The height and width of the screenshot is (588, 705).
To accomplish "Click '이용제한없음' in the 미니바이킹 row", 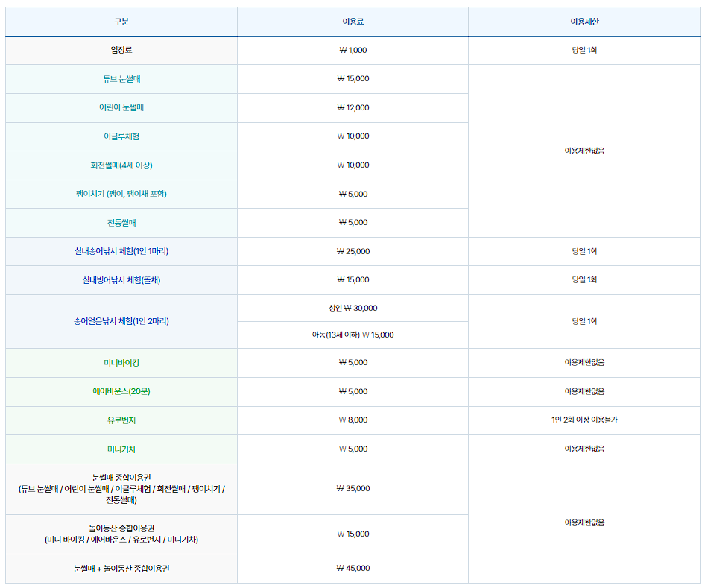I will 584,362.
